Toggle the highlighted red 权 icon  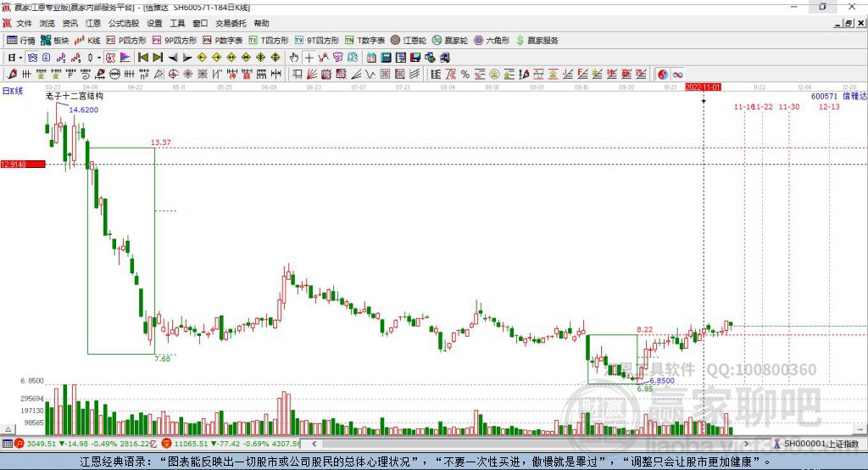coord(111,58)
